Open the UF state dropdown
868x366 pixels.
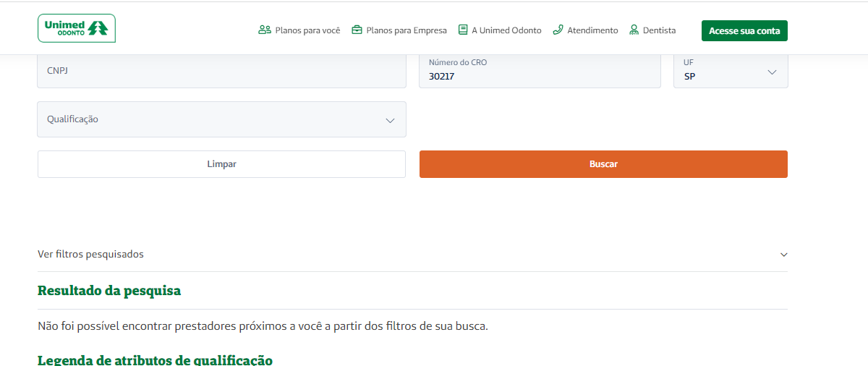[x=731, y=71]
